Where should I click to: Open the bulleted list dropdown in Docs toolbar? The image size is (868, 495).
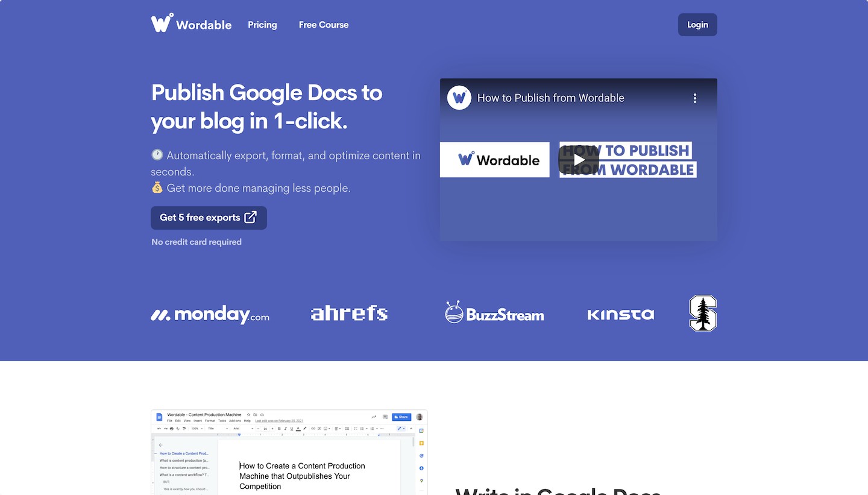tap(364, 429)
